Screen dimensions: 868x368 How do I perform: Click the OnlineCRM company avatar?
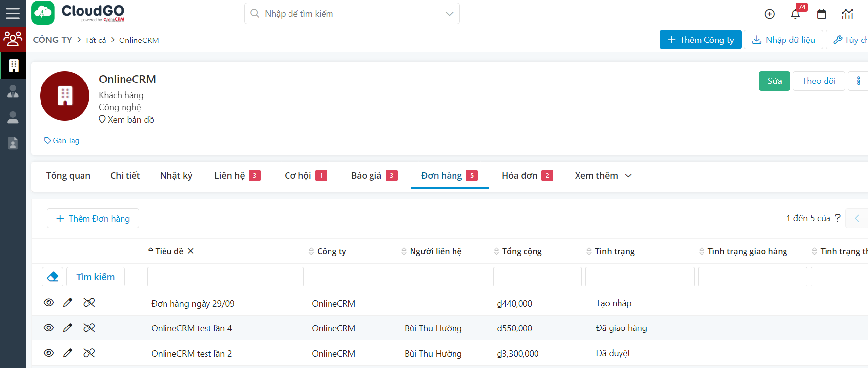tap(65, 96)
